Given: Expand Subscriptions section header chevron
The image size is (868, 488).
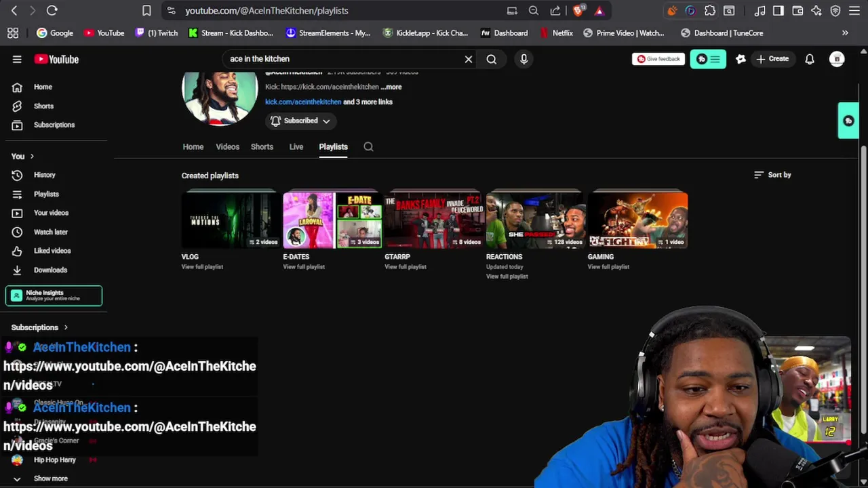Looking at the screenshot, I should 66,327.
